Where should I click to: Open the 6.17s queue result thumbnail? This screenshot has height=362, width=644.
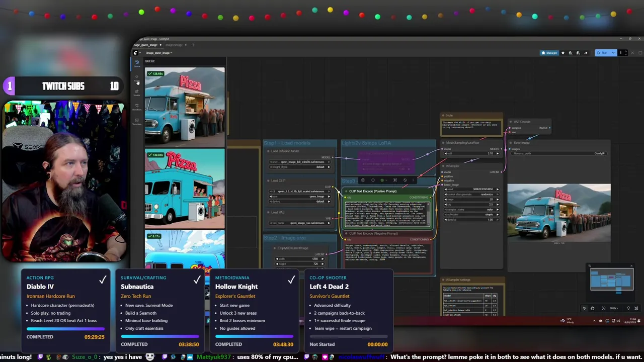pyautogui.click(x=185, y=250)
